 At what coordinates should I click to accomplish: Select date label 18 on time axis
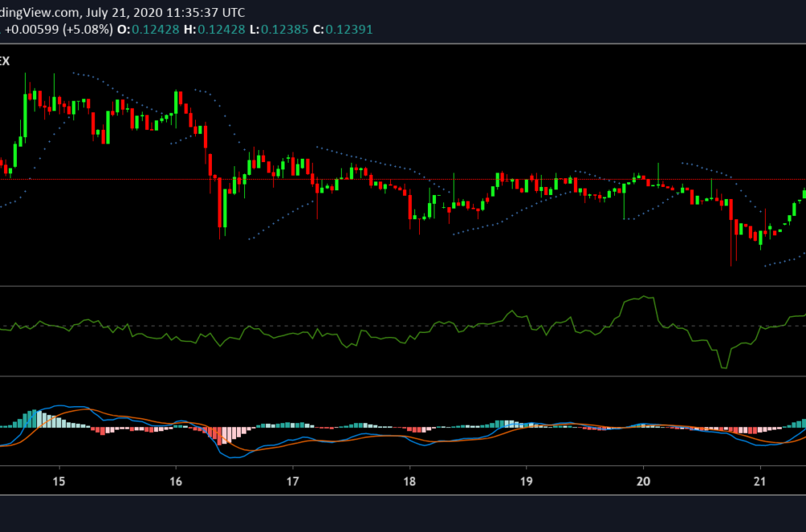[409, 481]
